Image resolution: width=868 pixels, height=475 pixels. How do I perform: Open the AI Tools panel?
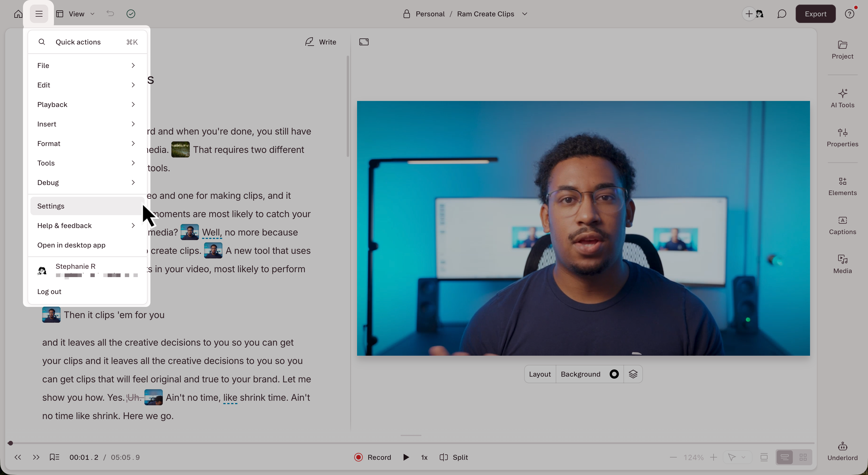coord(842,98)
